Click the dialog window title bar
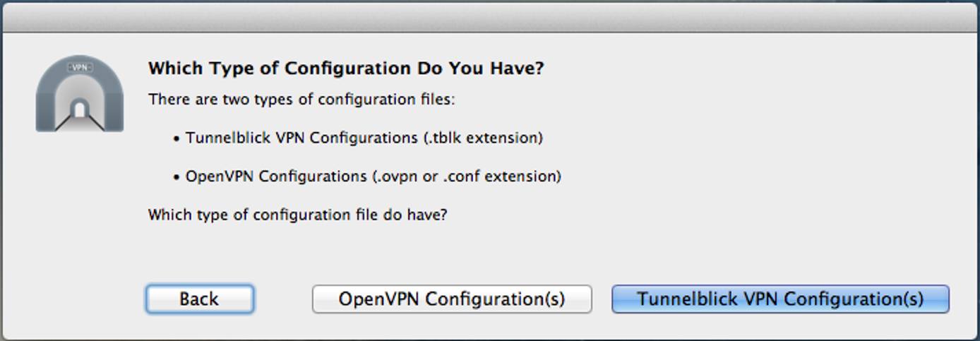The image size is (980, 341). coord(490,18)
